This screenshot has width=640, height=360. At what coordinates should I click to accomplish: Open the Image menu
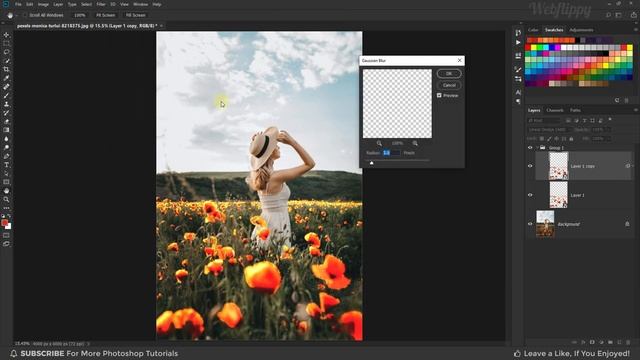pyautogui.click(x=43, y=4)
